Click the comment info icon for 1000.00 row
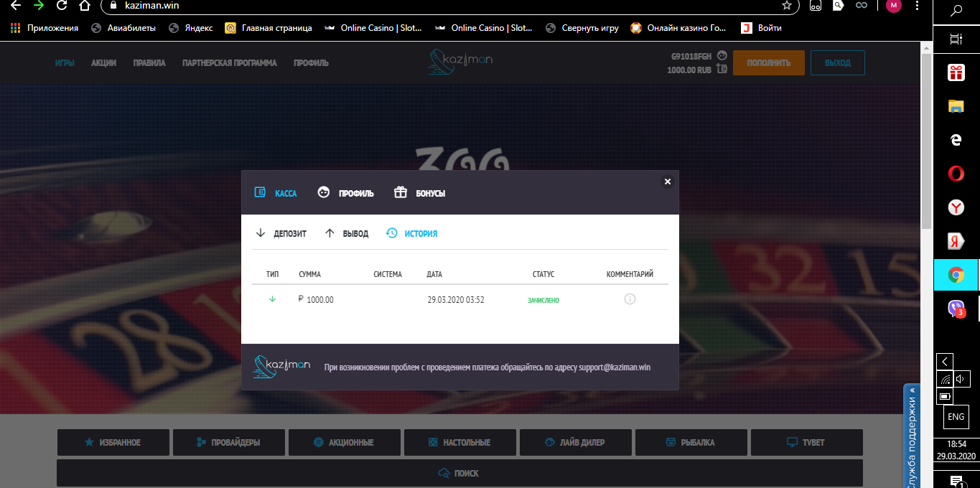This screenshot has height=488, width=980. click(630, 299)
